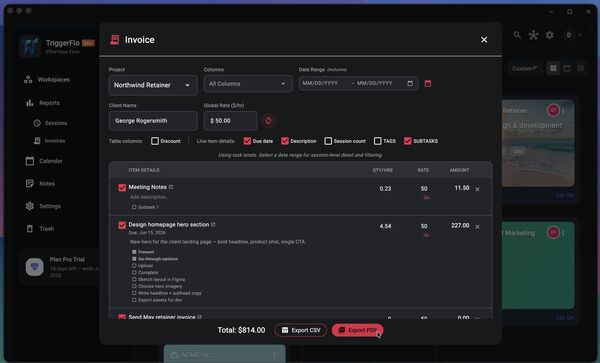600x363 pixels.
Task: Check the Subtask 1 checkbox
Action: [134, 207]
